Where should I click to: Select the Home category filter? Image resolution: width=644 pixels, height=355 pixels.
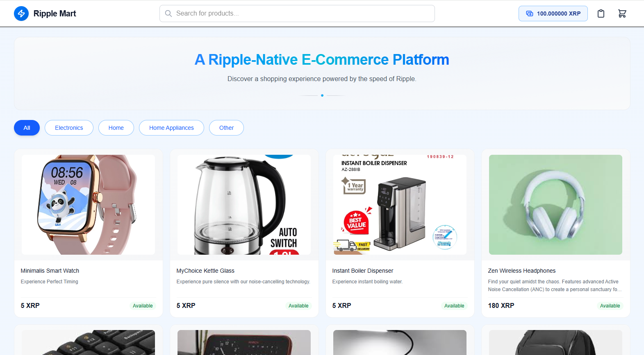116,128
